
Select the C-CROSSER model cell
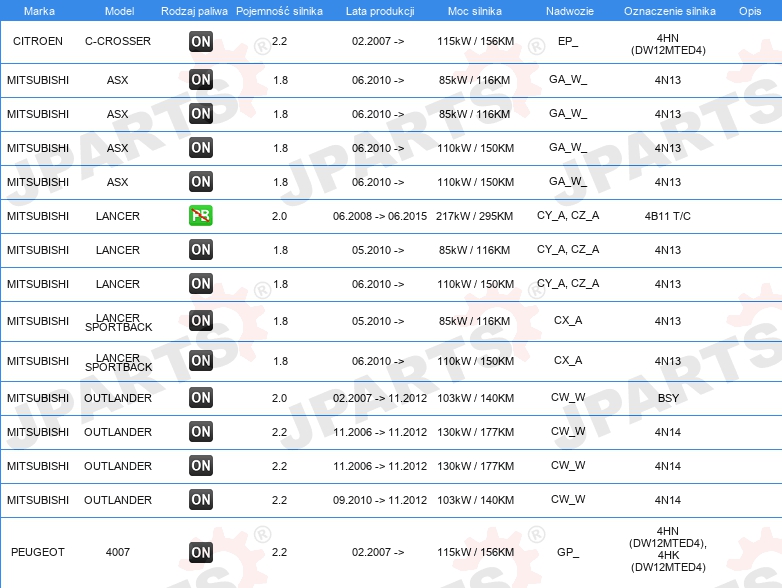click(118, 41)
